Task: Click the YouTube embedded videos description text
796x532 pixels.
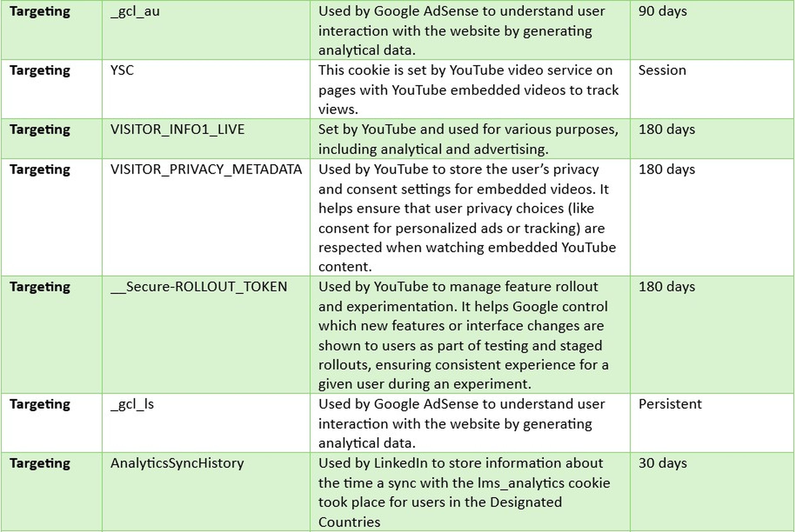Action: point(468,90)
